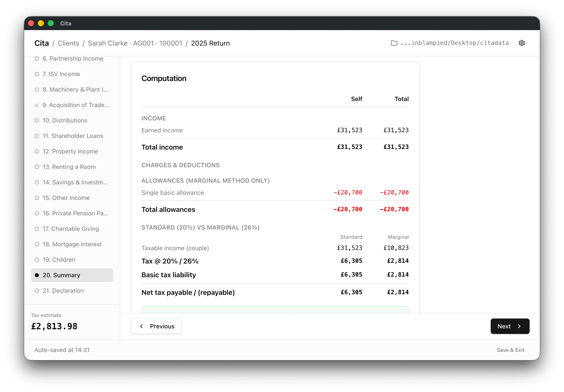Screen dimensions: 564x392
Task: Open the settings gear icon
Action: 521,43
